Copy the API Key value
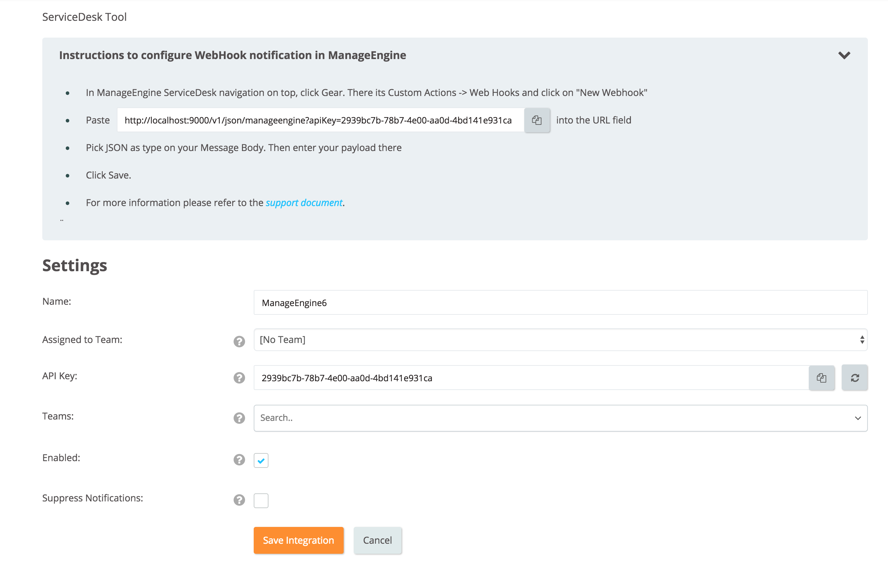The height and width of the screenshot is (588, 888). pyautogui.click(x=821, y=378)
